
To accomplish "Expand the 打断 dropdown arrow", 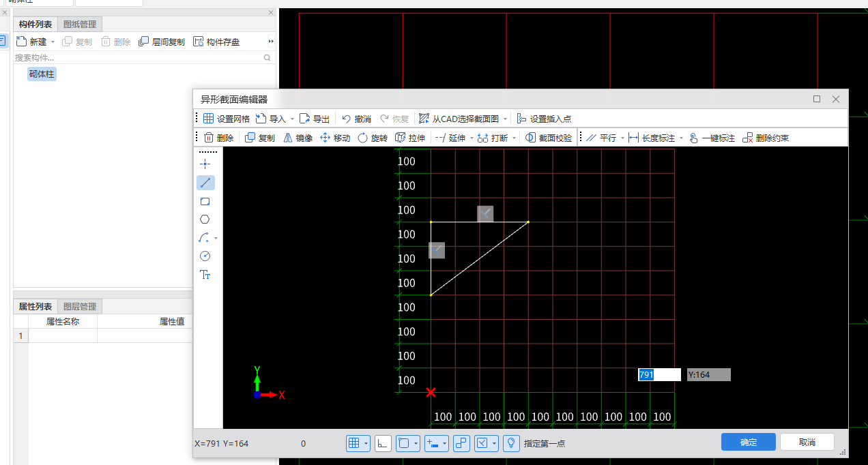I will 514,138.
